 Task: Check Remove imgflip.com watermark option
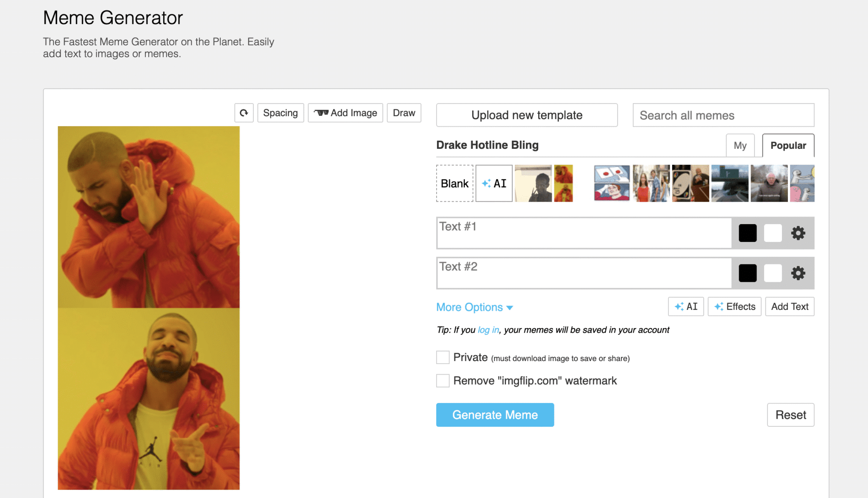click(442, 381)
